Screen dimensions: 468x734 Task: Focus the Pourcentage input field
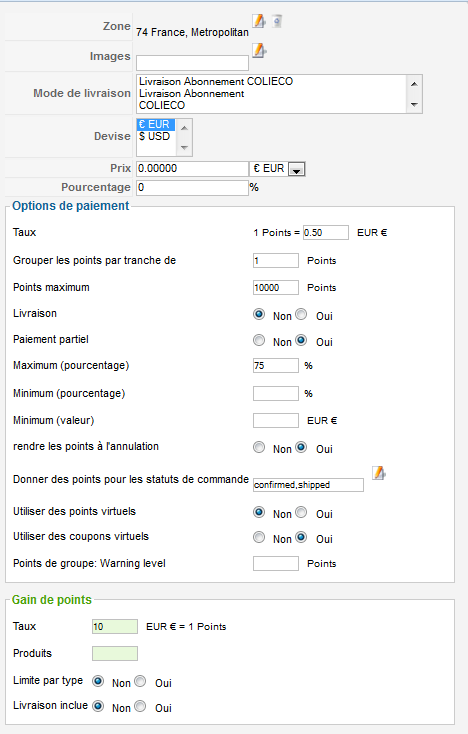tap(192, 188)
